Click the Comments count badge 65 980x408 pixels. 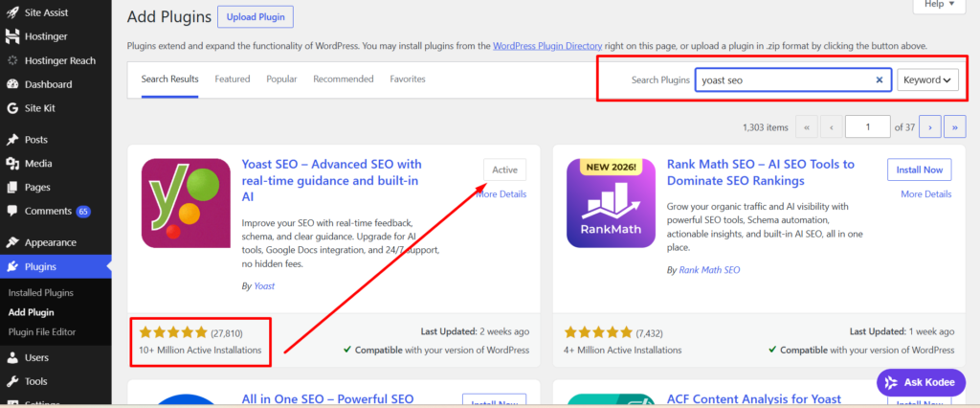[x=83, y=212]
